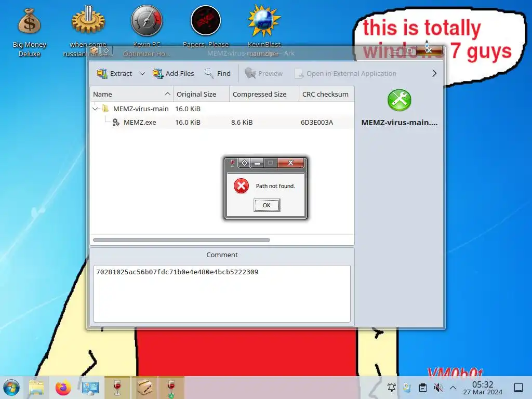Image resolution: width=532 pixels, height=399 pixels.
Task: Open the clipboard tray icon
Action: (423, 387)
